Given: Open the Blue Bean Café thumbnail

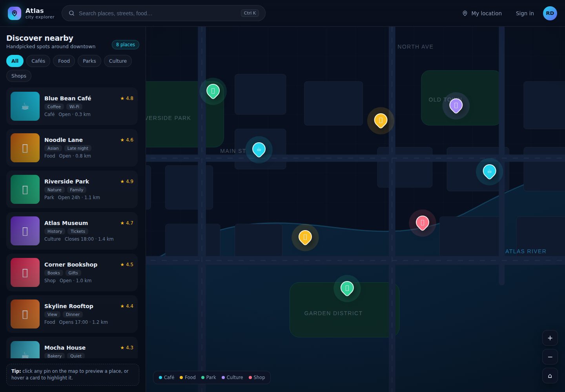Looking at the screenshot, I should (25, 106).
